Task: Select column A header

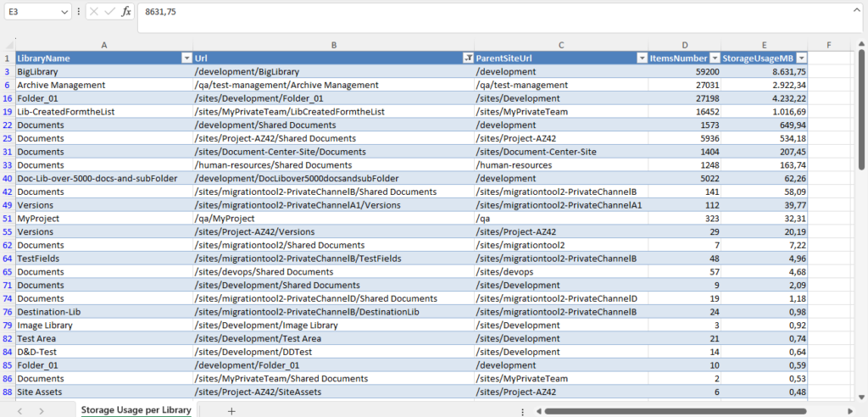Action: coord(104,46)
